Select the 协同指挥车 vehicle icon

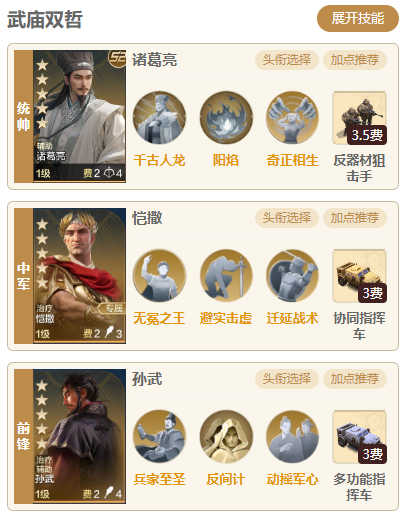tap(359, 276)
